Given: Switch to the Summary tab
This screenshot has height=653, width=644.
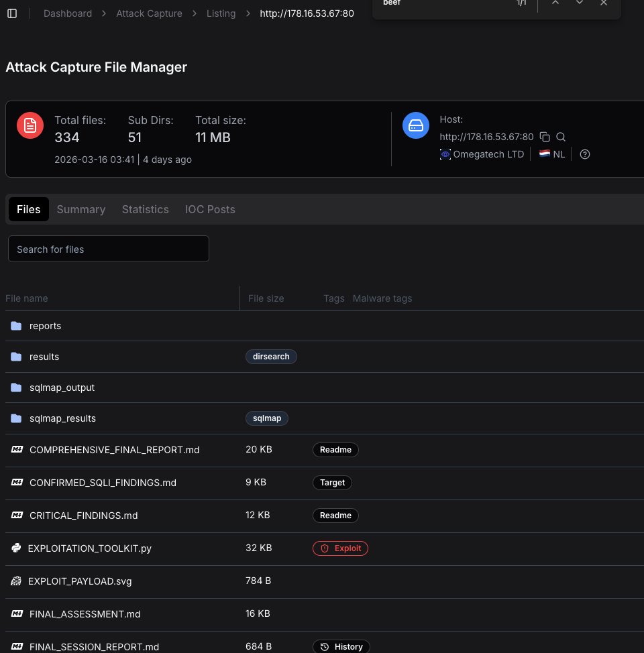Looking at the screenshot, I should click(81, 209).
